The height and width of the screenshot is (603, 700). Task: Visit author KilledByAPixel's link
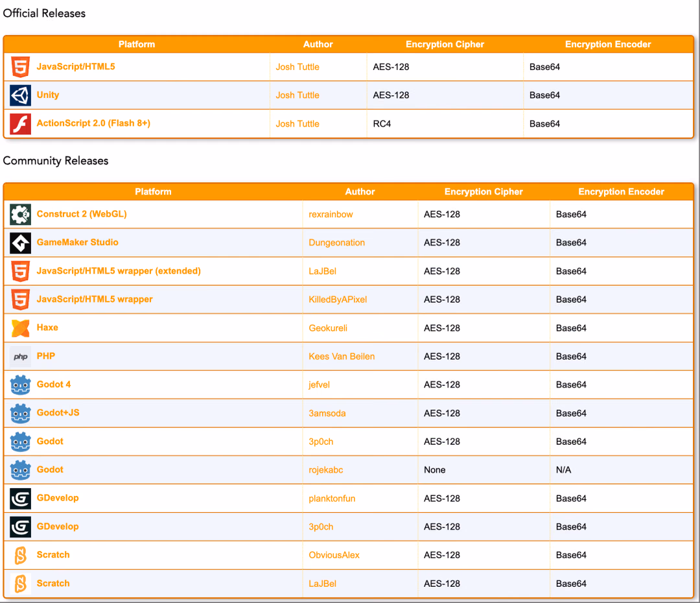[x=338, y=300]
